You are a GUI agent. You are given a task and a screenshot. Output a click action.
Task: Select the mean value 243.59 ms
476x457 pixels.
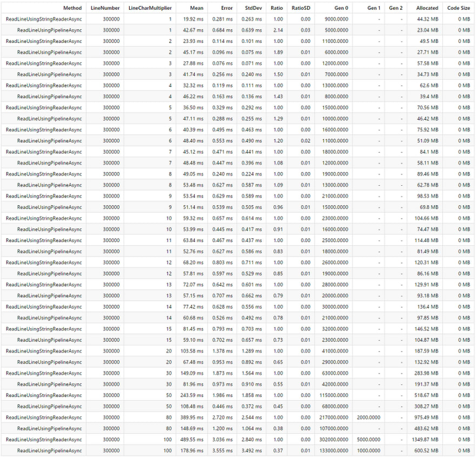192,395
